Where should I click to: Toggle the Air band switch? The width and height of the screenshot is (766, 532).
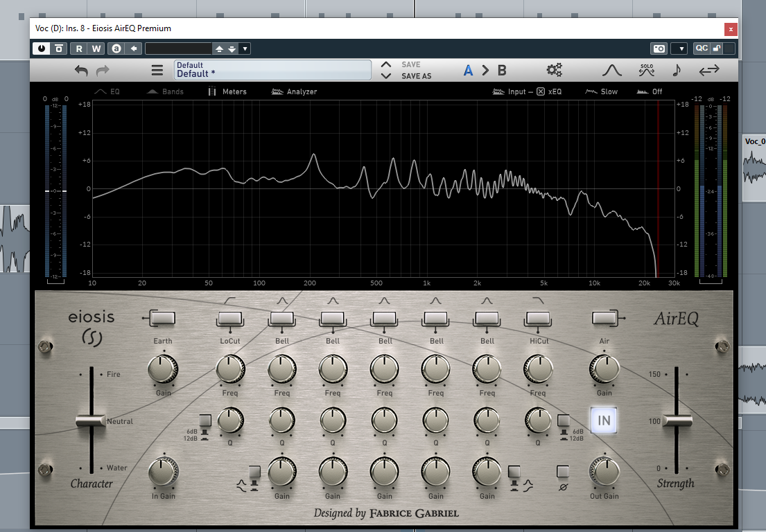(x=604, y=318)
